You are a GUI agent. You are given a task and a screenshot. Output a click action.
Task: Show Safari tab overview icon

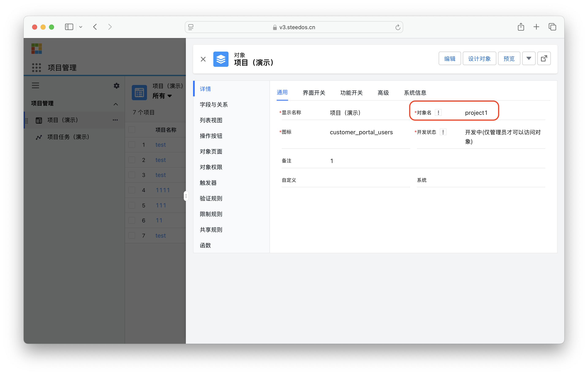(552, 27)
